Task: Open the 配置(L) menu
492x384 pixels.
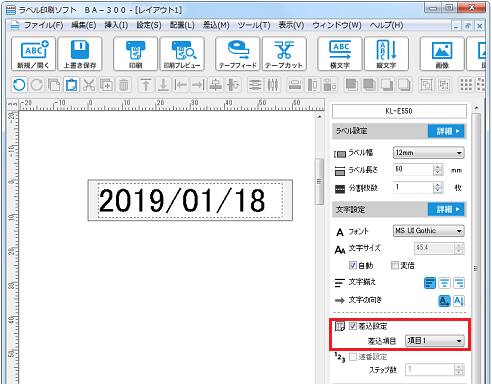Action: pyautogui.click(x=182, y=25)
